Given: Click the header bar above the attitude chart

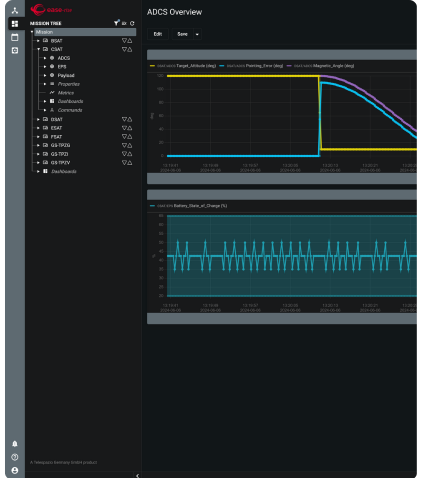Looking at the screenshot, I should (282, 55).
